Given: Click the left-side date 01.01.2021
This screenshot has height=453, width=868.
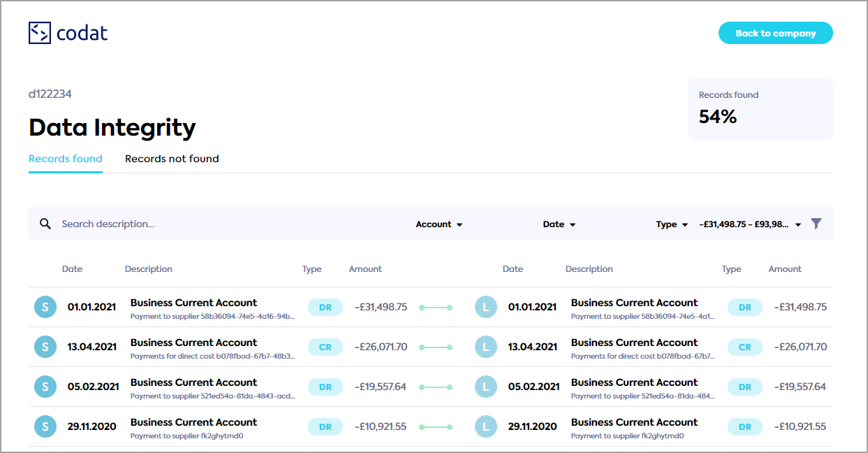Looking at the screenshot, I should tap(92, 308).
